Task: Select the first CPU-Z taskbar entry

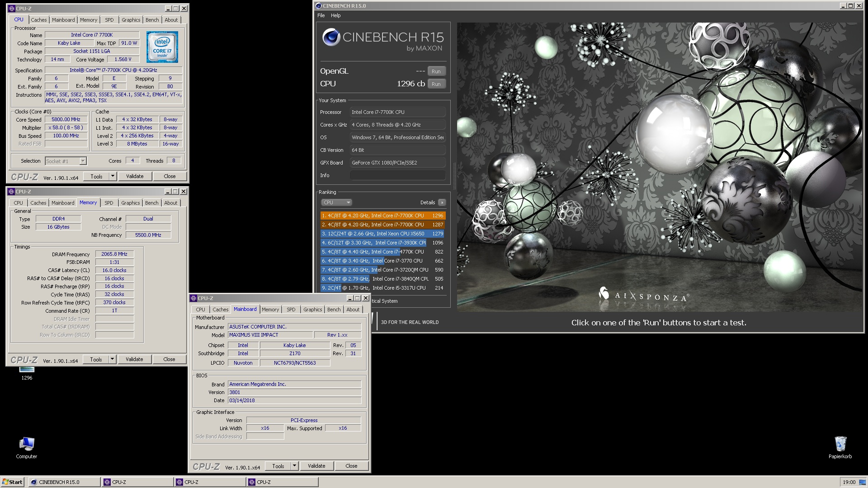Action: point(137,482)
